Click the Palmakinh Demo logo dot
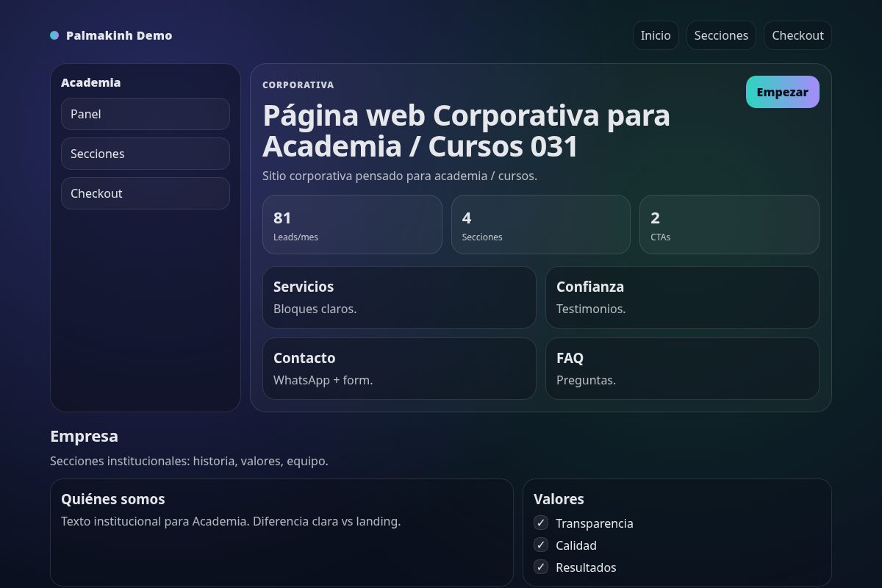 [54, 35]
